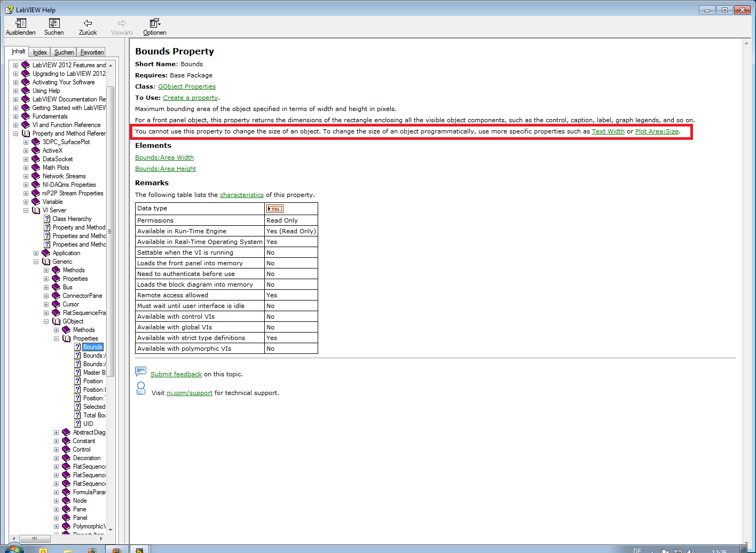Expand the NI-DAQmx Properties node
Viewport: 756px width, 553px height.
pyautogui.click(x=26, y=185)
